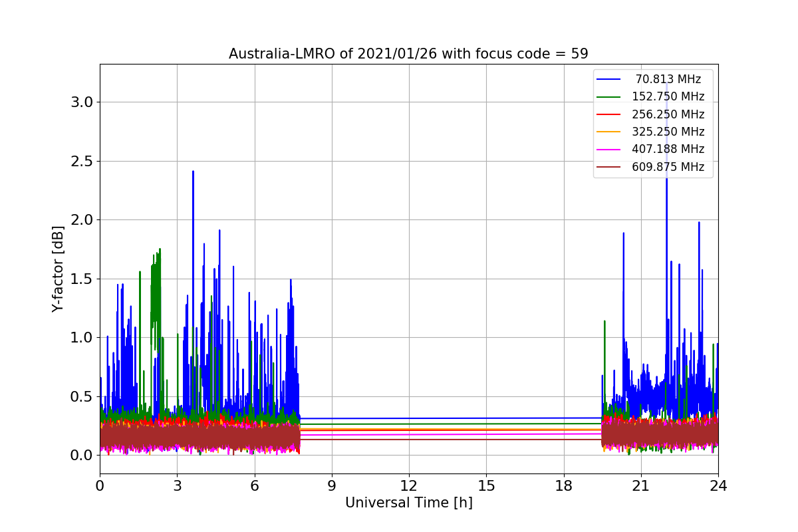
Task: Click the 0 x-axis tick label
Action: pos(100,485)
